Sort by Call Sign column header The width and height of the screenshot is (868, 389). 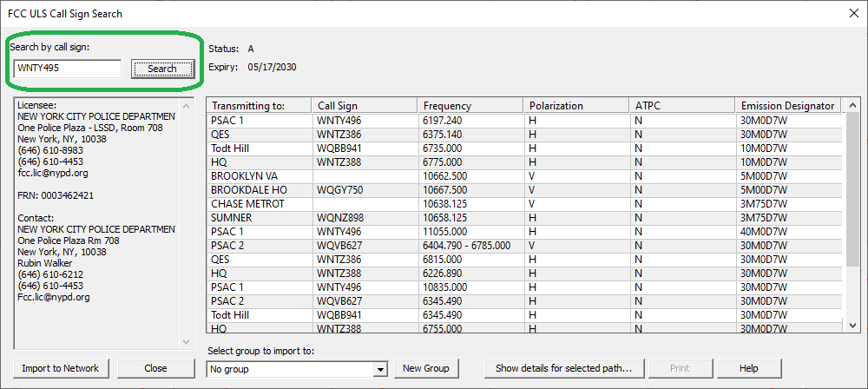[x=364, y=106]
